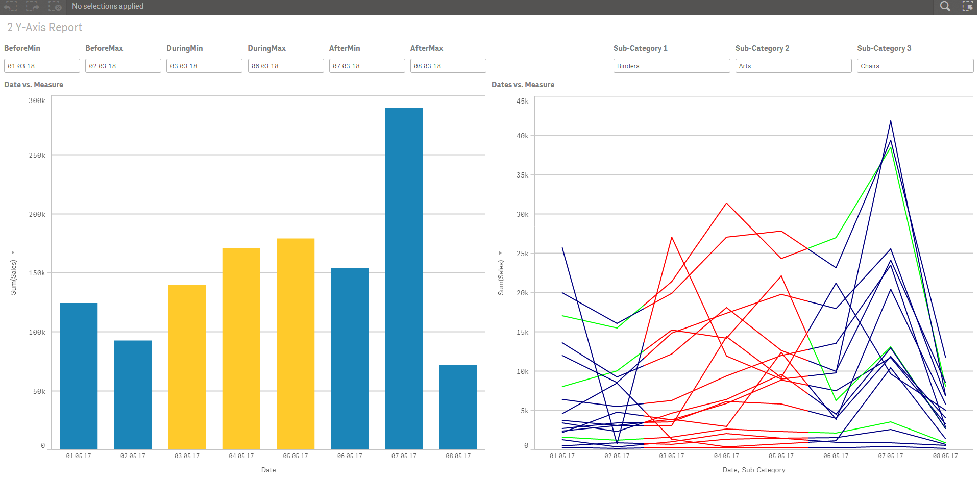This screenshot has height=480, width=980.
Task: Edit Sub-Category 1 field containing Binders
Action: 672,66
